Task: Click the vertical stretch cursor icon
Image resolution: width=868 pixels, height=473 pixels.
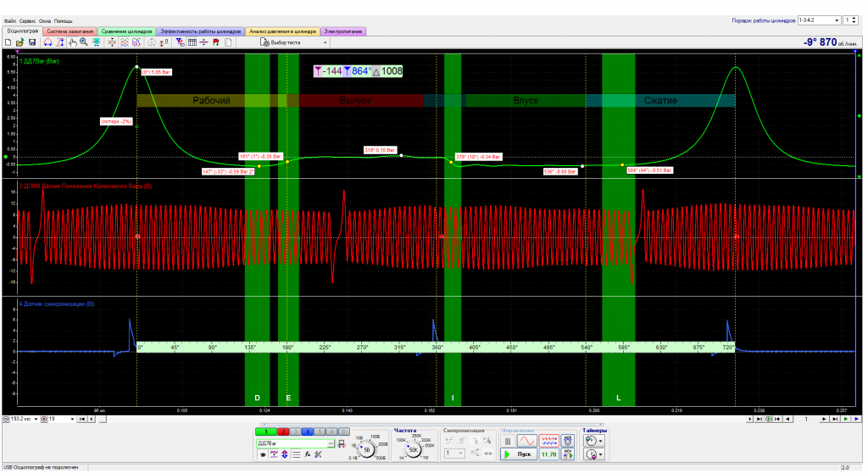Action: (x=60, y=42)
